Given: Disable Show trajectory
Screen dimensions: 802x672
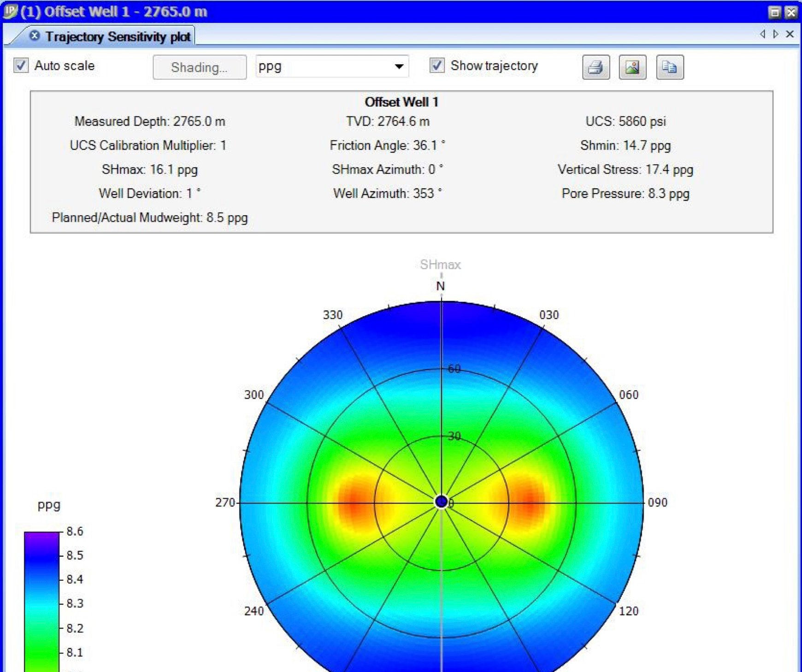Looking at the screenshot, I should [436, 65].
